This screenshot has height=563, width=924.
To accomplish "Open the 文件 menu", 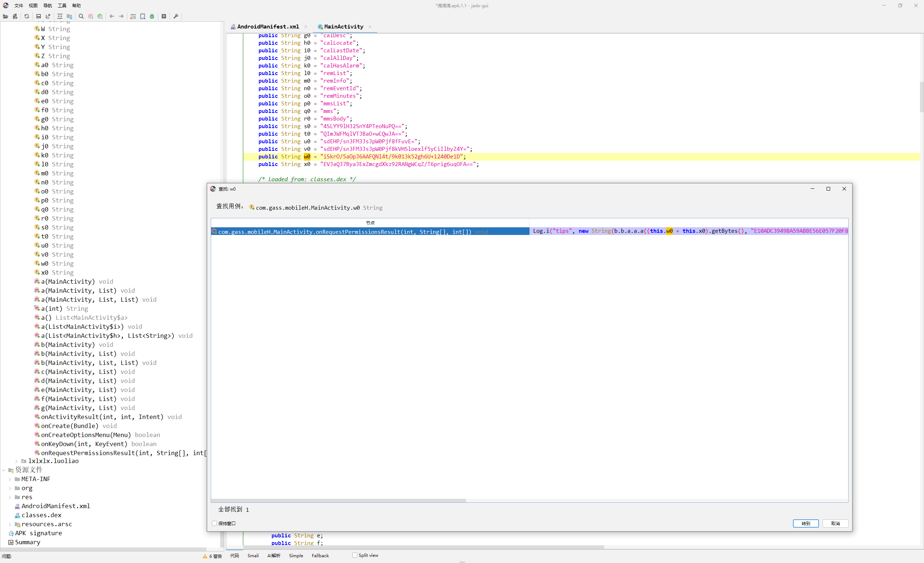I will coord(19,6).
